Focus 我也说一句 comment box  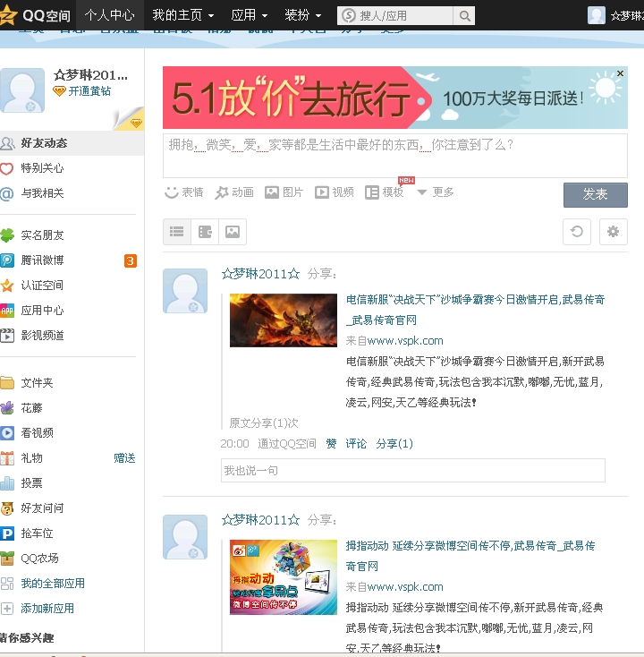[413, 471]
